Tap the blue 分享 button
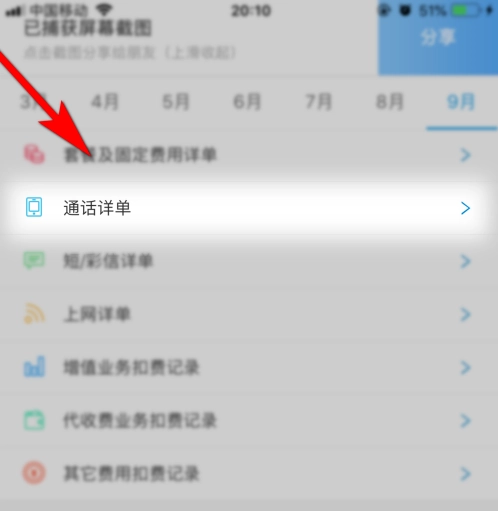 [x=438, y=37]
